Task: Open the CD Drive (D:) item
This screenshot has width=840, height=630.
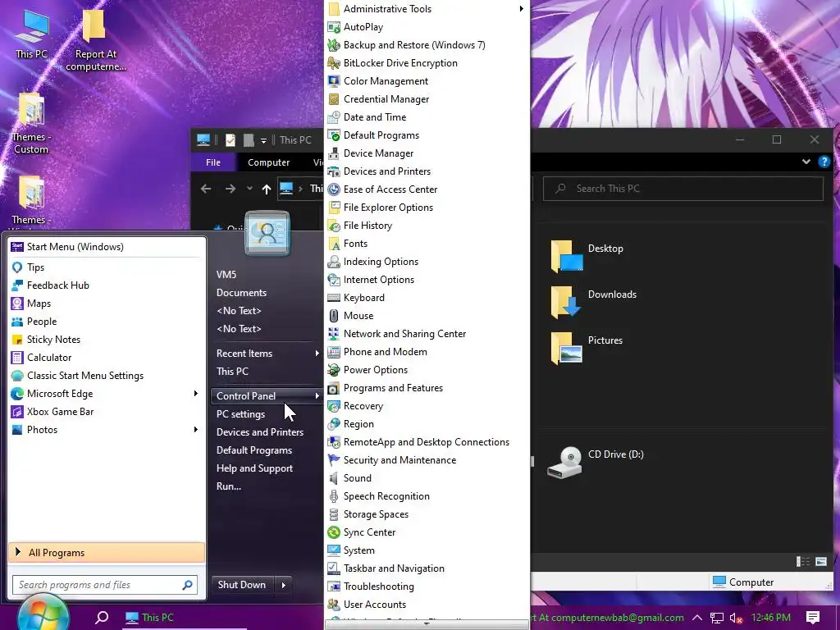Action: point(596,462)
